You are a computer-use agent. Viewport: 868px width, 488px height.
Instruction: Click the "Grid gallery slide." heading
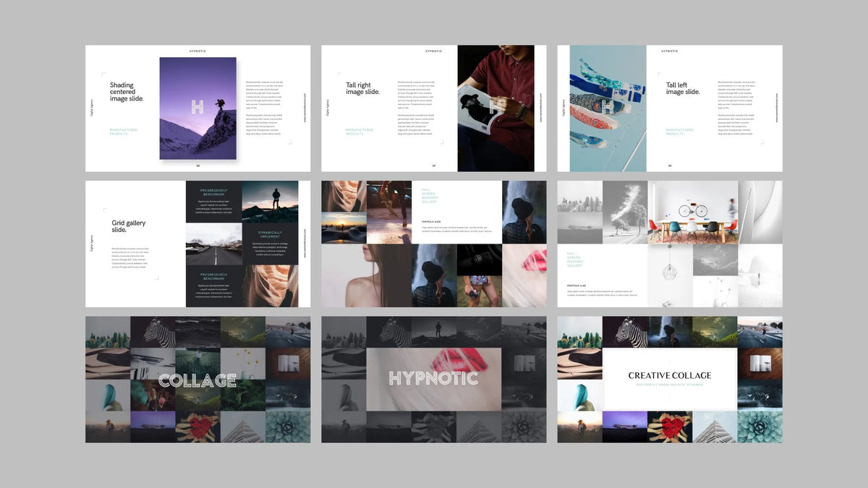pyautogui.click(x=129, y=226)
